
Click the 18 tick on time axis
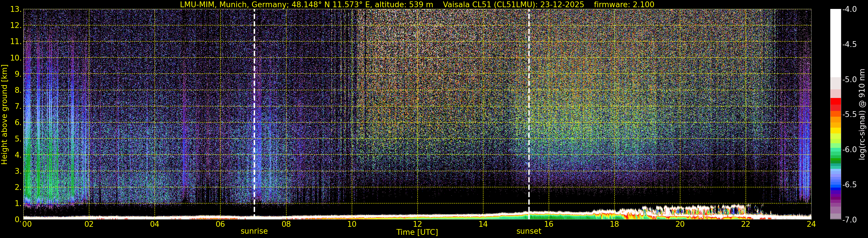614,224
